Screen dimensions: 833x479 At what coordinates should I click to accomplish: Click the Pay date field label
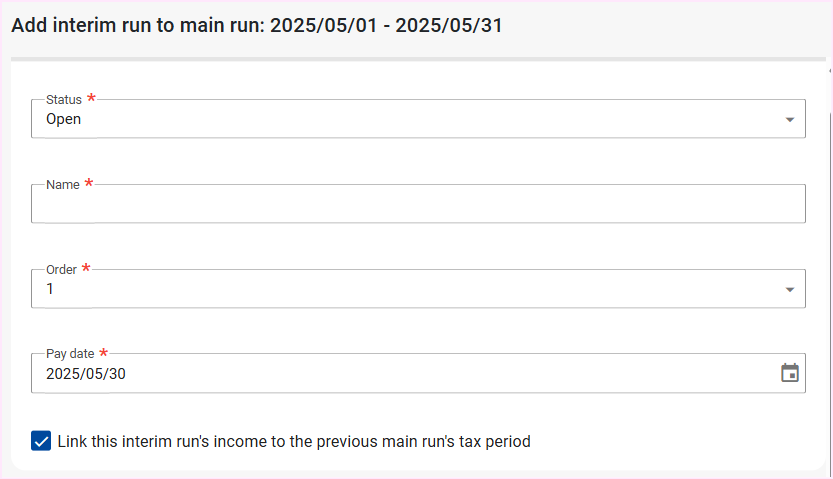pos(70,354)
